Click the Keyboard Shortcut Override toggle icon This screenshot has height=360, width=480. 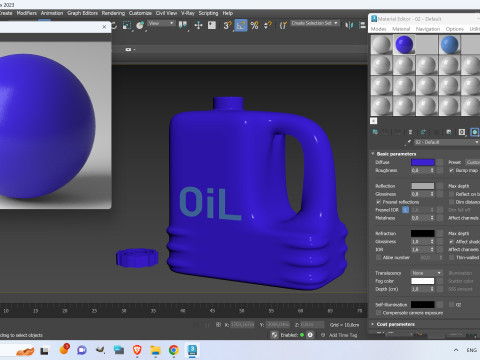click(x=212, y=25)
